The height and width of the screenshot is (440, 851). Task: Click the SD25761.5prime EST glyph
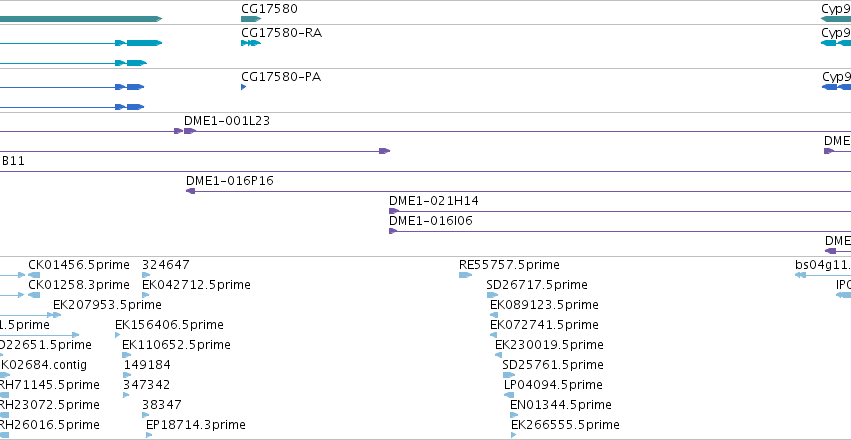509,375
